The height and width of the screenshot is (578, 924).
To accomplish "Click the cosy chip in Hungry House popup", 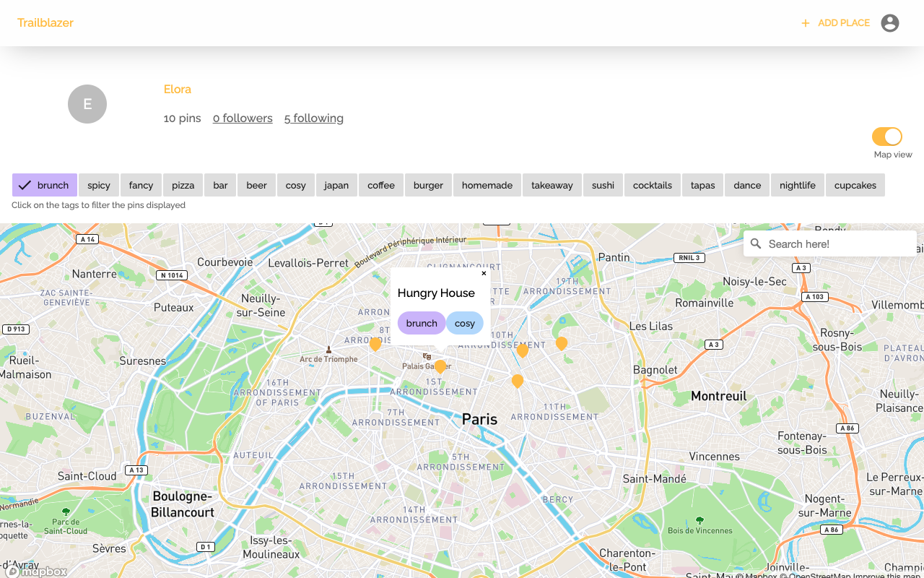I will point(465,323).
